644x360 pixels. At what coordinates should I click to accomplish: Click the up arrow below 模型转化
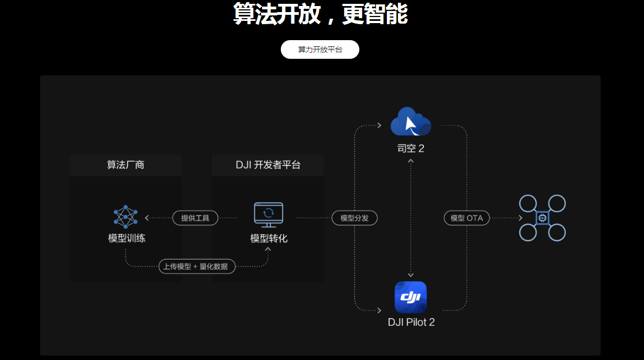coord(268,250)
